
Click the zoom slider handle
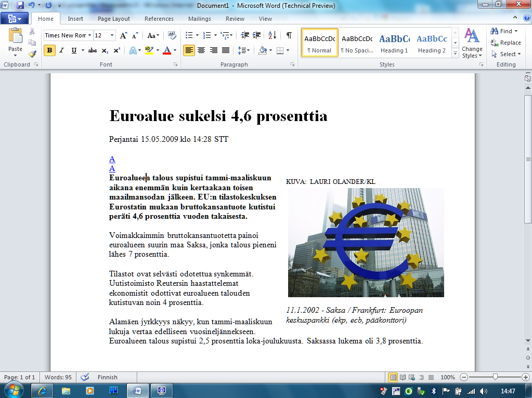[x=495, y=377]
